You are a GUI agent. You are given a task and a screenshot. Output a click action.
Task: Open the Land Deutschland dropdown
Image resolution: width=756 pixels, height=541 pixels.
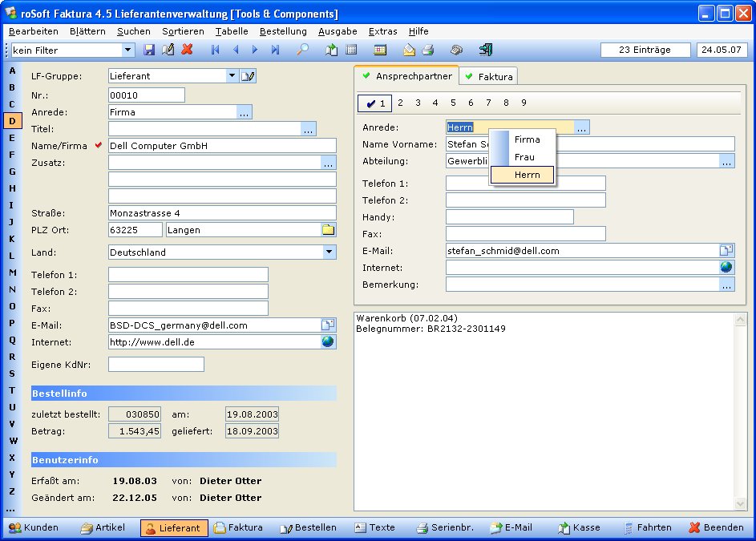(329, 252)
